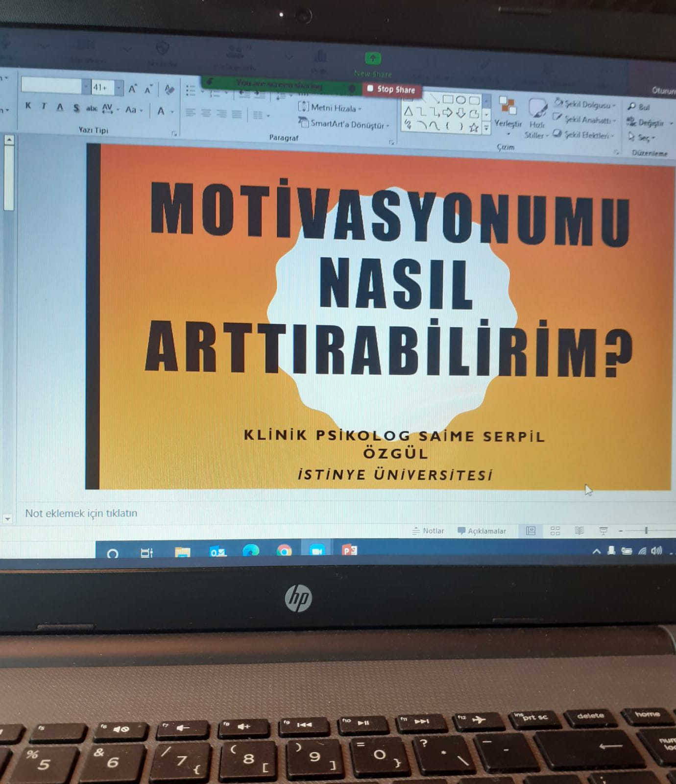The height and width of the screenshot is (784, 676).
Task: Open Hızlı Stiller quick styles
Action: pyautogui.click(x=537, y=118)
